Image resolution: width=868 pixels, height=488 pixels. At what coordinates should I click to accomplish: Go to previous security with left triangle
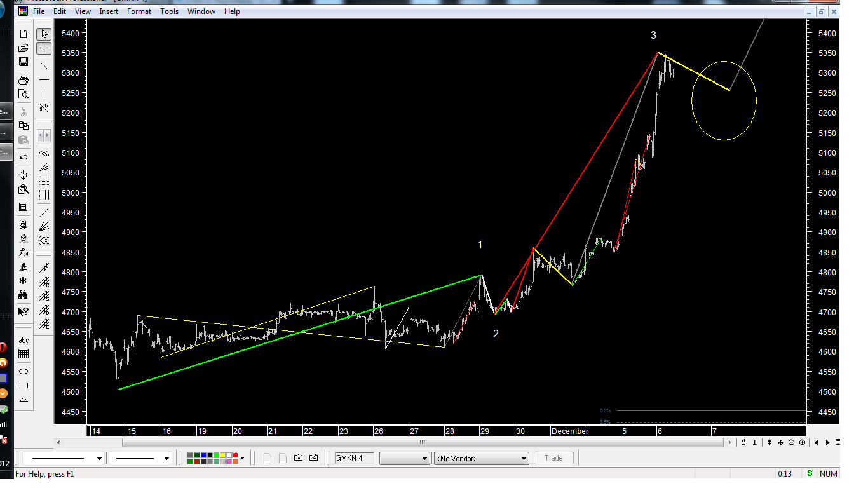point(817,442)
